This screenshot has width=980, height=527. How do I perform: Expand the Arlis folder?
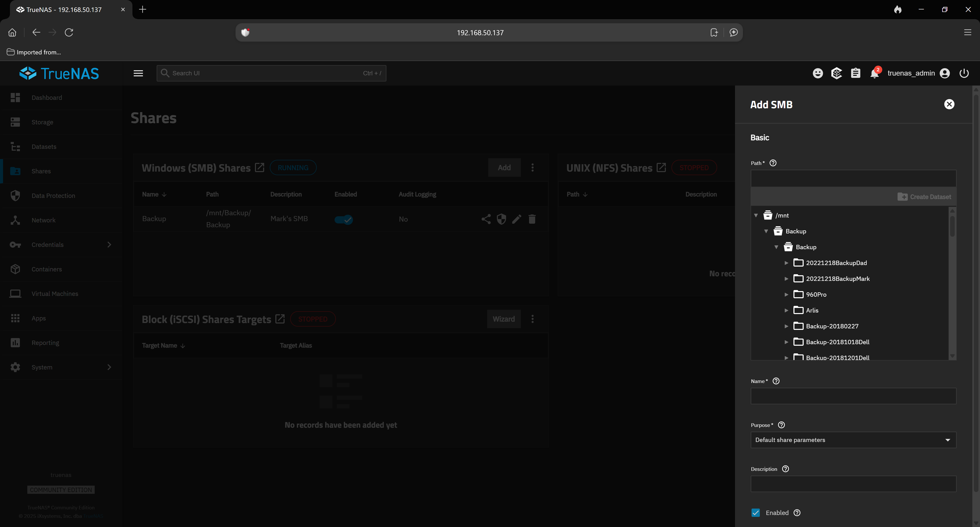pyautogui.click(x=786, y=310)
